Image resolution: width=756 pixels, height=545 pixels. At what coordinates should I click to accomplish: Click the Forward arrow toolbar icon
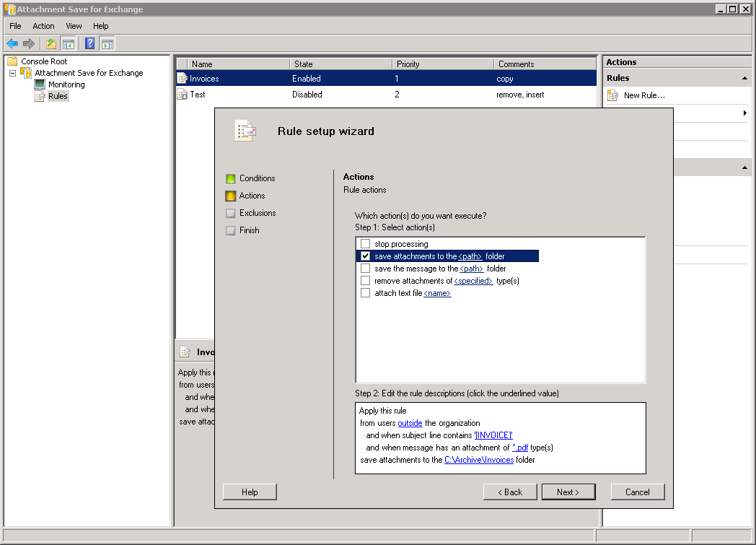(x=29, y=44)
